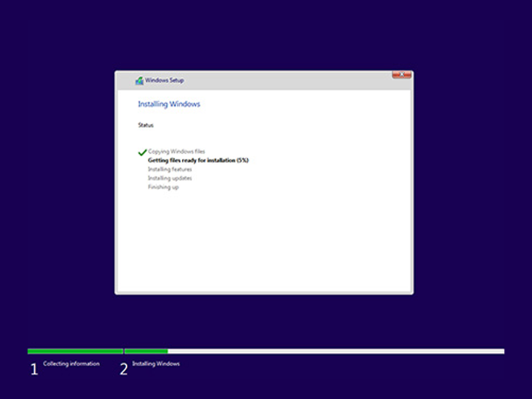Select Getting files ready for installation (5%)
Screen dimensions: 532x399
click(198, 161)
